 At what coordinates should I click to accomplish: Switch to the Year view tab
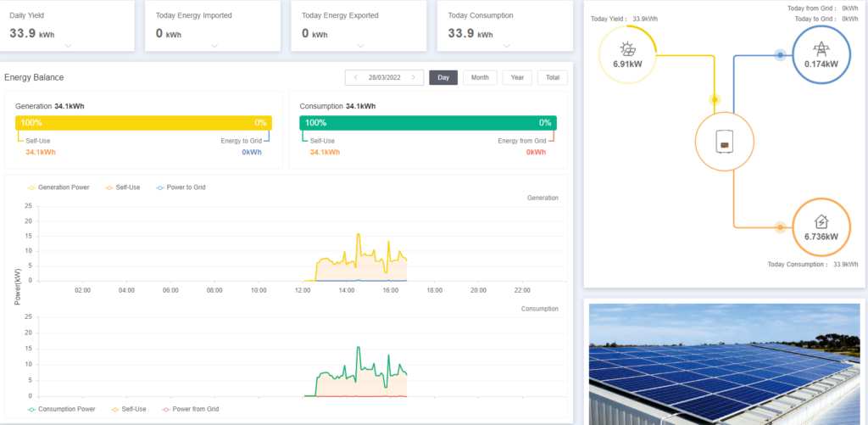point(517,78)
